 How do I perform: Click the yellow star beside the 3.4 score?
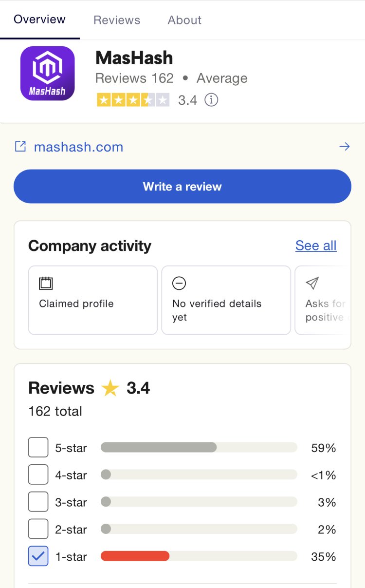(x=110, y=387)
